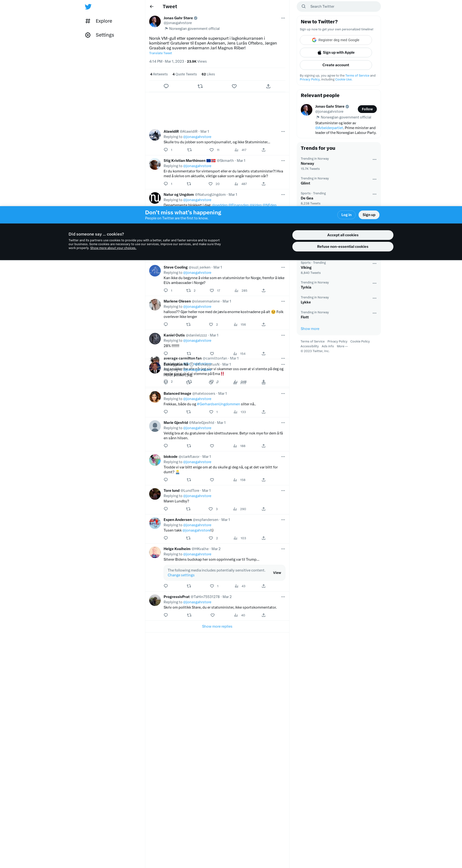This screenshot has width=462, height=868.
Task: Retweet the main tweet
Action: (200, 86)
